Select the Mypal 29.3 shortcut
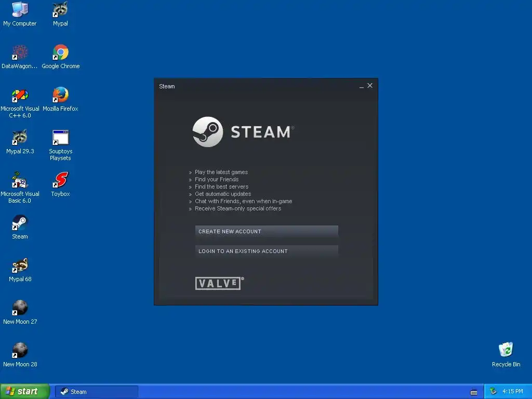The image size is (532, 399). (x=20, y=142)
